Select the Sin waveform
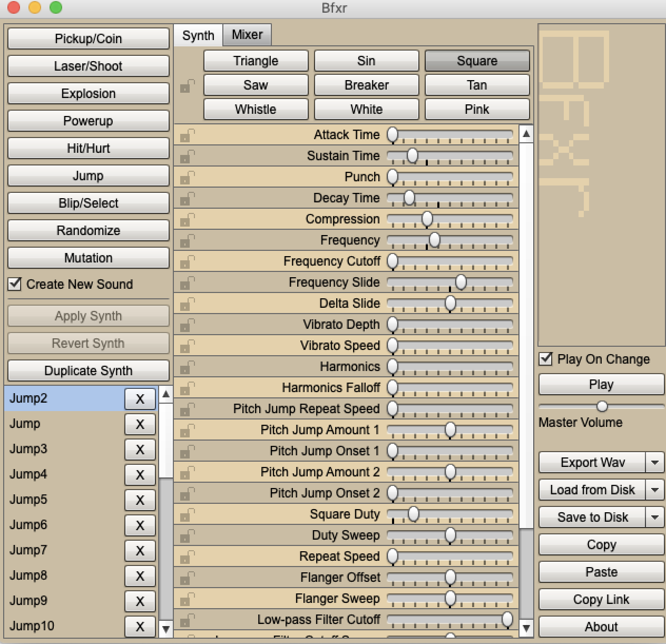The image size is (666, 644). tap(366, 61)
